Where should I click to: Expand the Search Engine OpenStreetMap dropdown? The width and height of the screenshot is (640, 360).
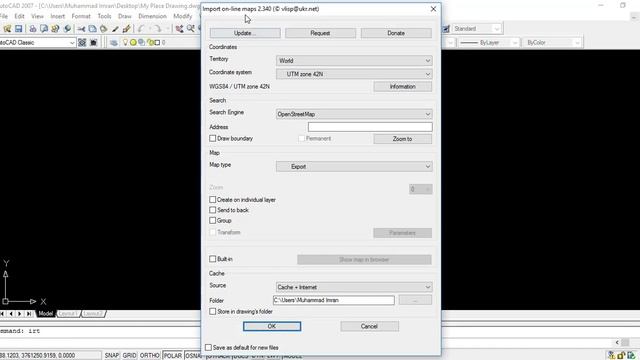point(354,114)
